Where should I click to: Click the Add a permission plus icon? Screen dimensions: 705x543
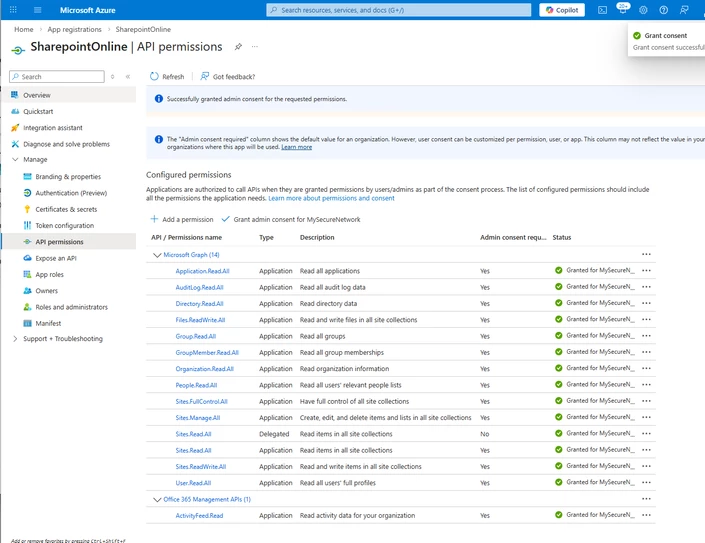[x=154, y=219]
